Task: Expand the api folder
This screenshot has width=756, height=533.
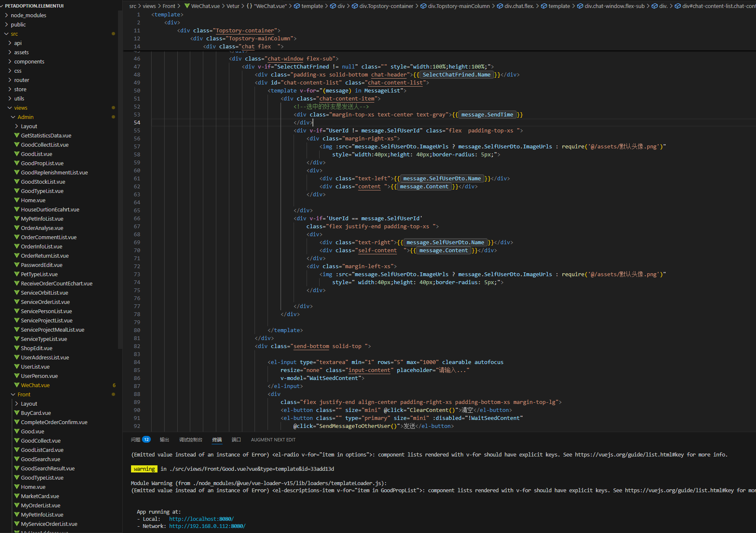Action: point(10,43)
